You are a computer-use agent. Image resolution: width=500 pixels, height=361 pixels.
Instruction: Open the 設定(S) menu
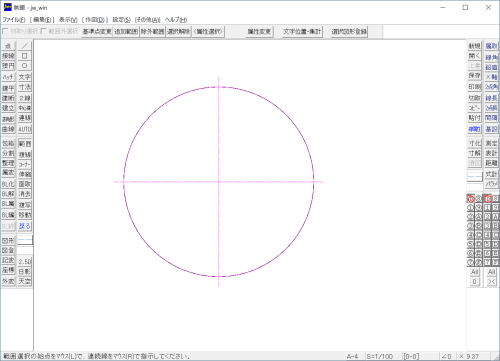tap(121, 20)
